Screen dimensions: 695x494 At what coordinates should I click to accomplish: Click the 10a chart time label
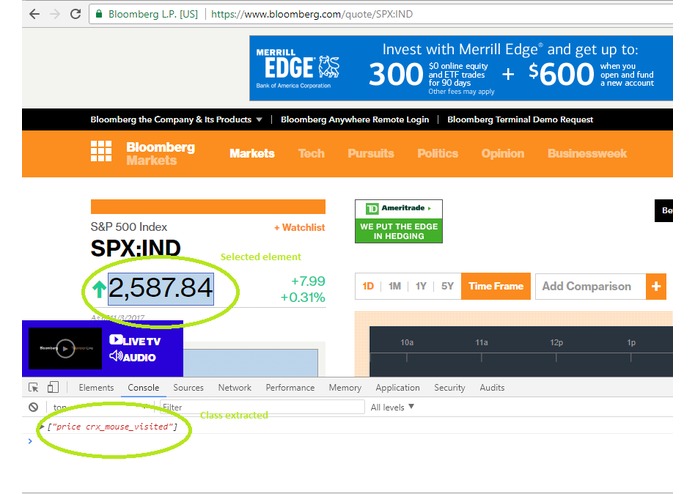406,342
